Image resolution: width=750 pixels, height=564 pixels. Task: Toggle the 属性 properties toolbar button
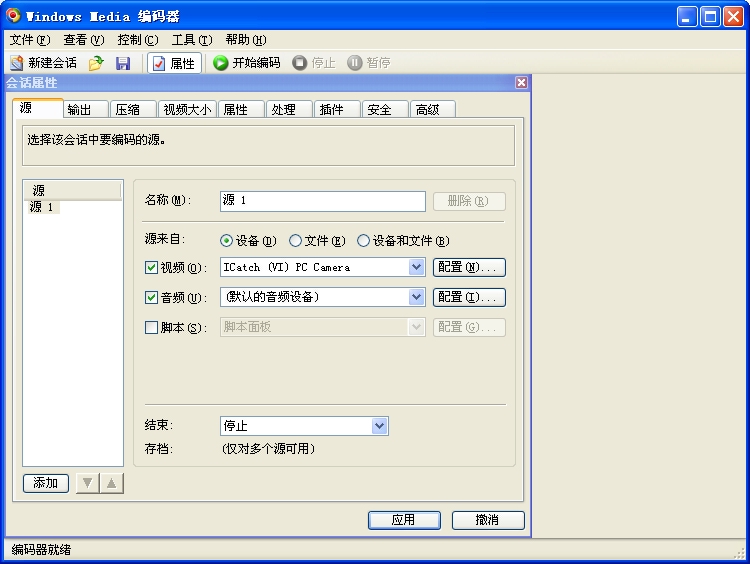174,63
